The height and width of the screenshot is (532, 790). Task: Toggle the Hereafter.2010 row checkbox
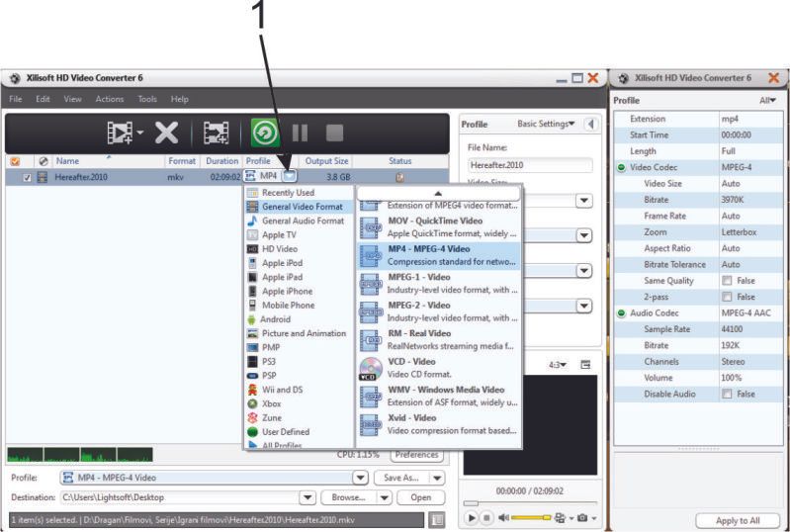point(28,178)
